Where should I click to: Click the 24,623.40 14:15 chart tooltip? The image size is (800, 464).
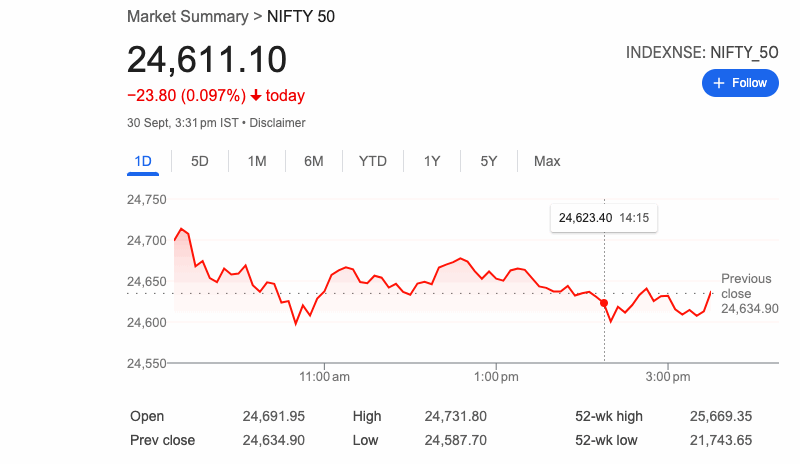(604, 218)
